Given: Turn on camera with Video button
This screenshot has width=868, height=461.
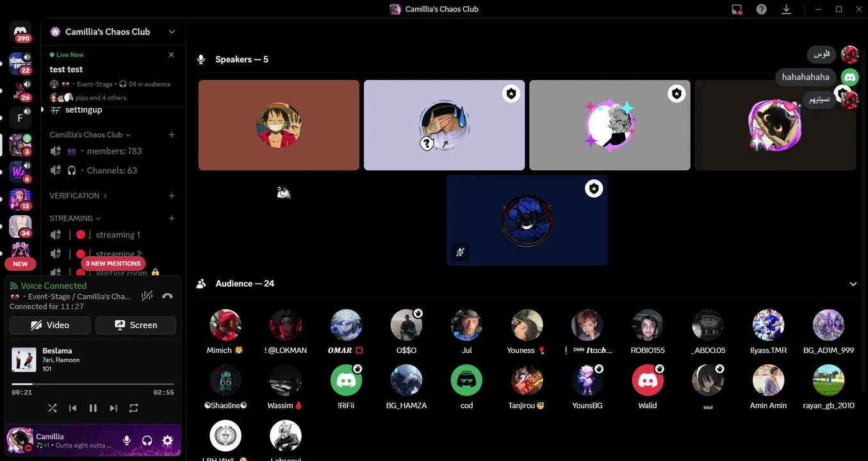Looking at the screenshot, I should tap(50, 325).
